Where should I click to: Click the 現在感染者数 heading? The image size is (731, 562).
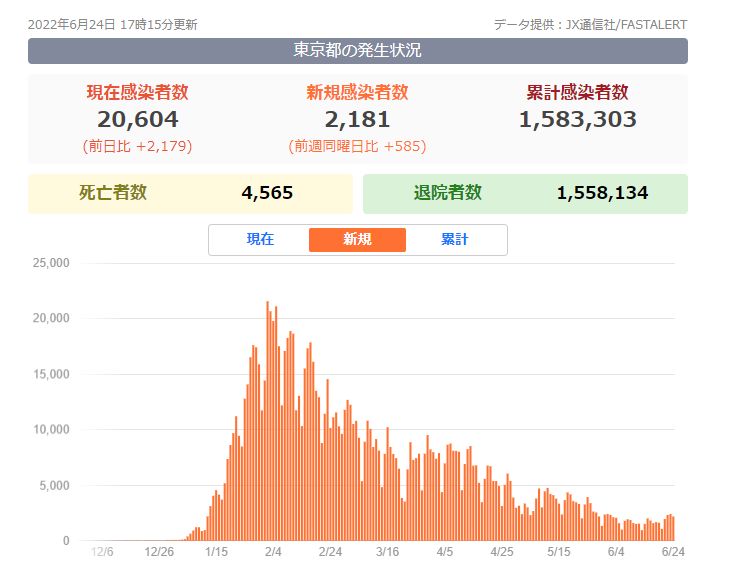pos(138,92)
